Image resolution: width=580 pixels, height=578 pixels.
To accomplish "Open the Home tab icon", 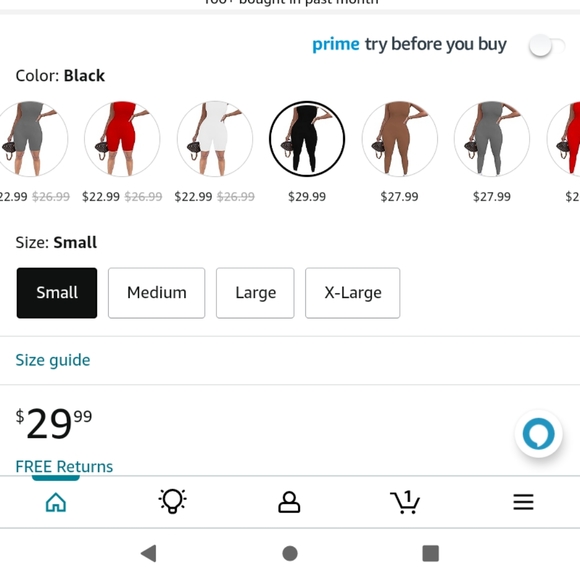I will [x=56, y=502].
